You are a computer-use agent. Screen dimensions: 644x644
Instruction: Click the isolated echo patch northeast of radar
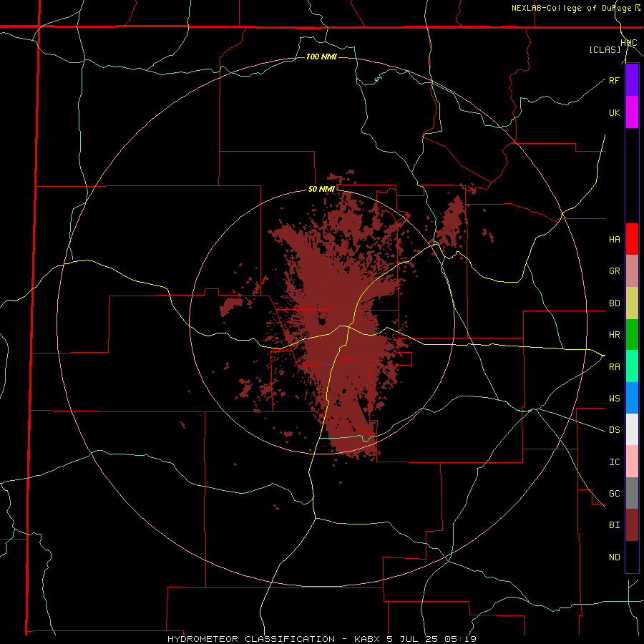pyautogui.click(x=452, y=223)
